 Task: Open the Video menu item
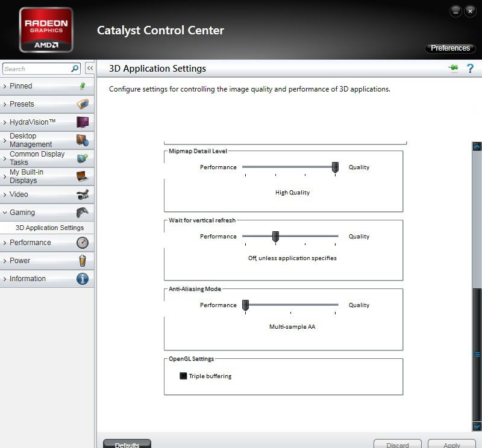[x=47, y=194]
